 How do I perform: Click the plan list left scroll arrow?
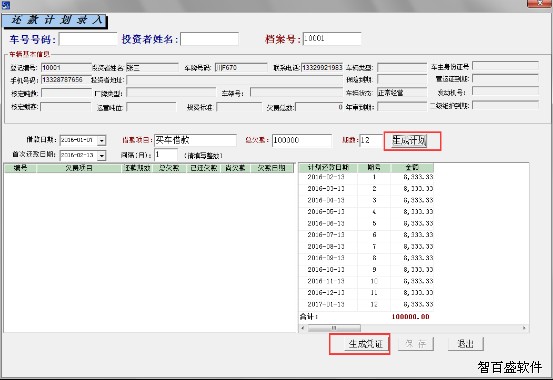click(303, 328)
